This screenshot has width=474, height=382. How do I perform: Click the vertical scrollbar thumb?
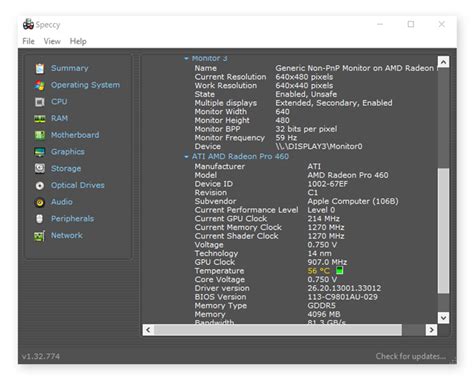click(x=443, y=231)
